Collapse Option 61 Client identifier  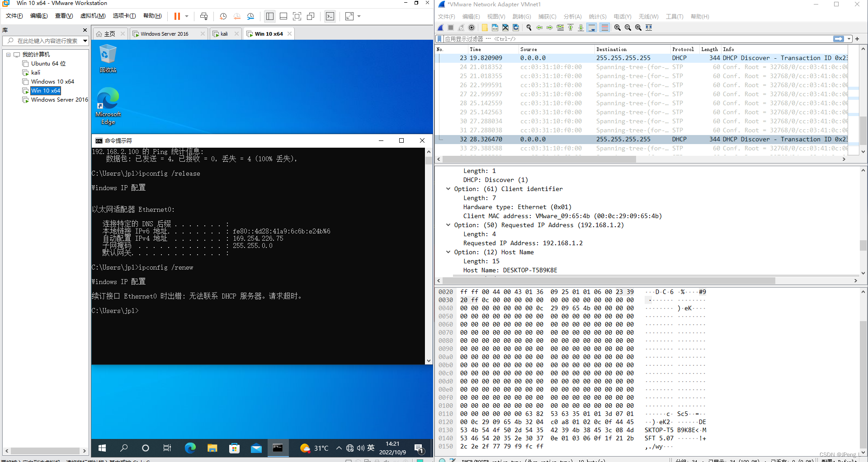pos(448,189)
